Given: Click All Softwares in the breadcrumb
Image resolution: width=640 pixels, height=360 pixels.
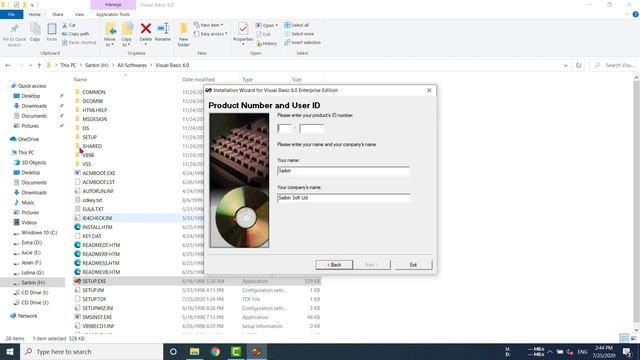Looking at the screenshot, I should pos(132,65).
